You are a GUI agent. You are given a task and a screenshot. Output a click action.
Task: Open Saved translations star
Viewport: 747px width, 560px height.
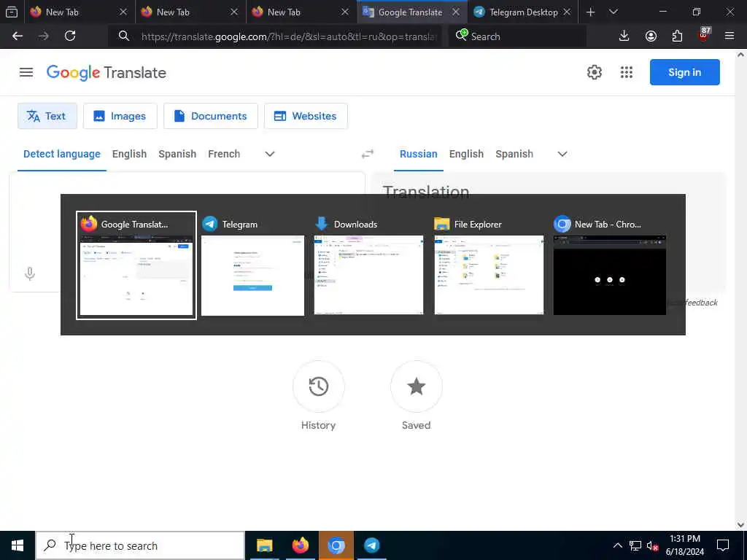tap(416, 386)
